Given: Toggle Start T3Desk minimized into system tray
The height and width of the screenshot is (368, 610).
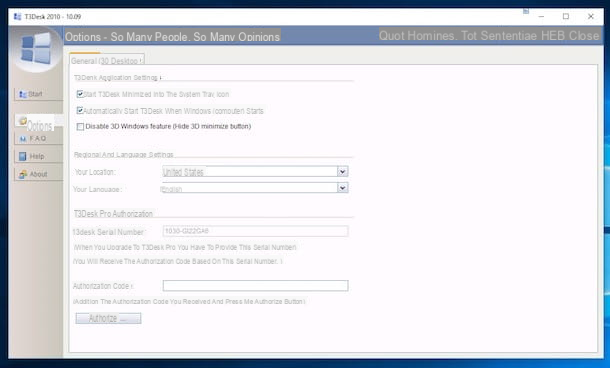Looking at the screenshot, I should (x=80, y=94).
